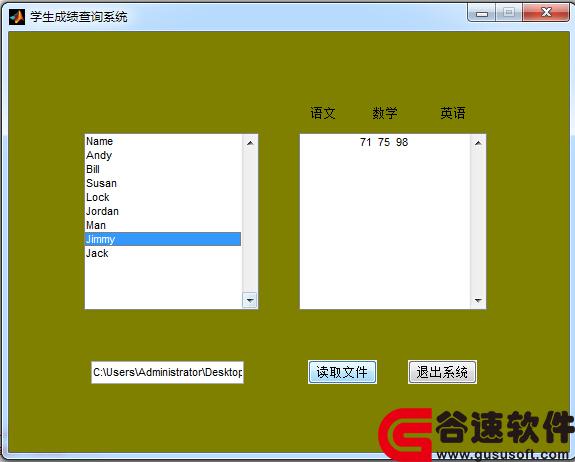Select the highlighted Jimmy entry
The height and width of the screenshot is (462, 575).
163,239
